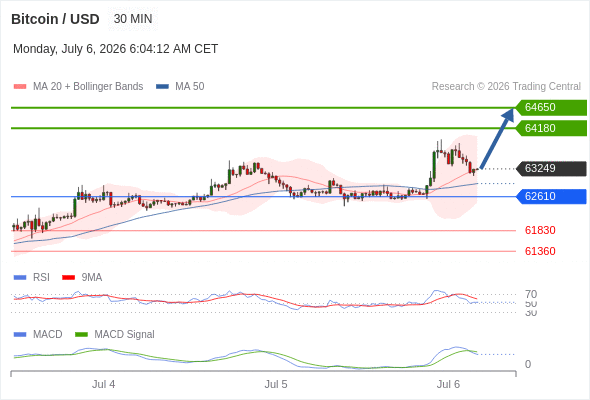
Task: Click the 9MA legend label
Action: tap(92, 278)
